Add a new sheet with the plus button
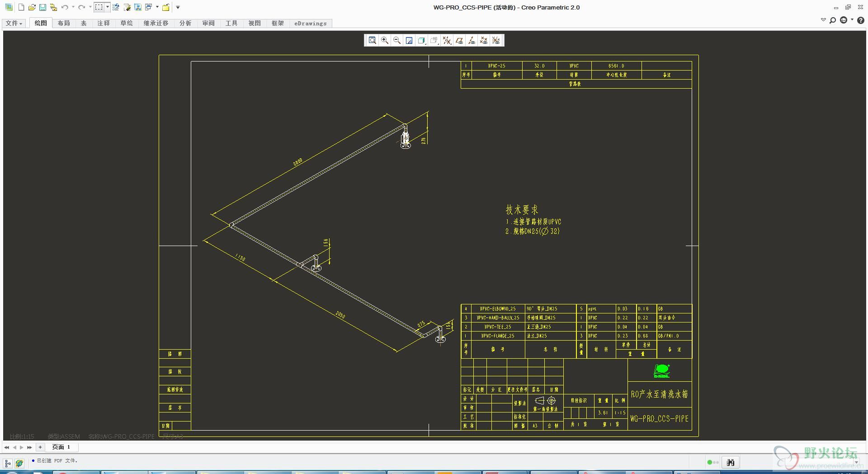Viewport: 868px width, 474px height. tap(40, 447)
